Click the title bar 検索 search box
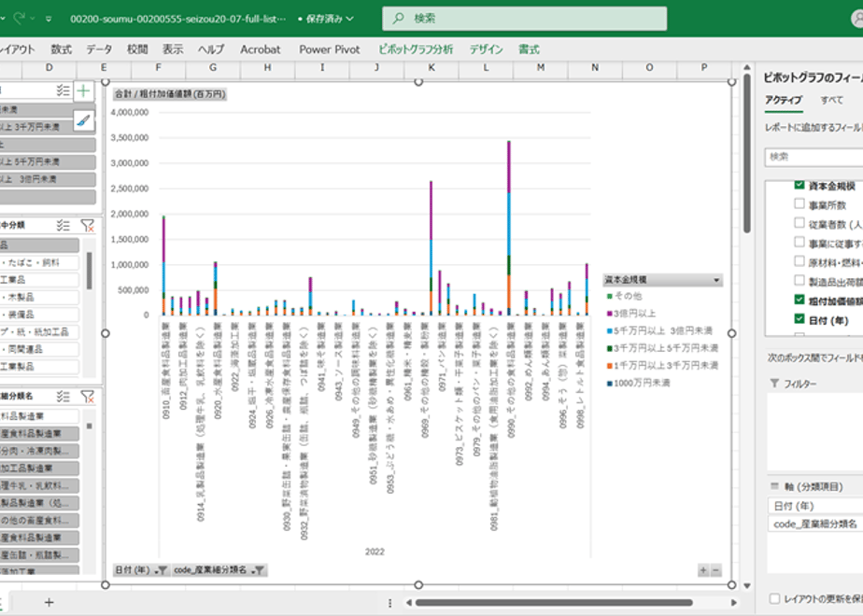This screenshot has height=616, width=863. click(525, 18)
